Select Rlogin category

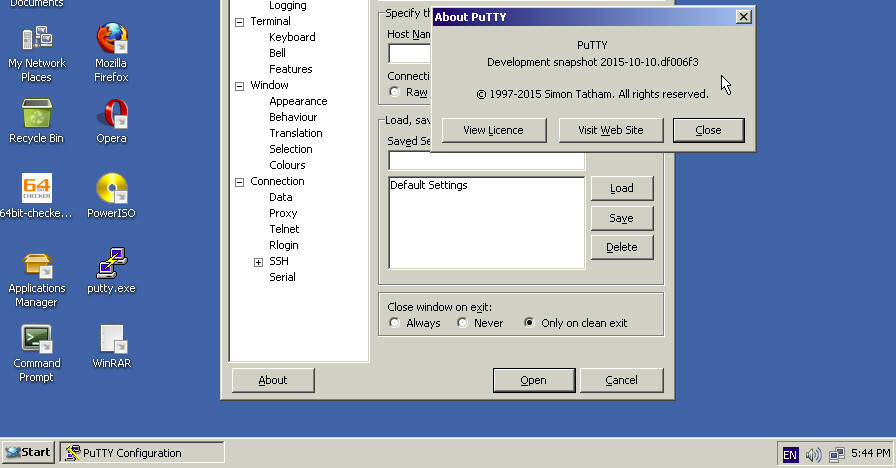283,245
